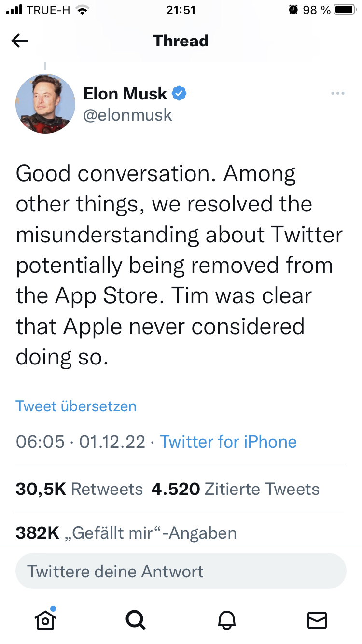Screen dimensions: 362x644
Task: Show the 382K "Gefällt mir"-Angaben list
Action: [x=126, y=532]
